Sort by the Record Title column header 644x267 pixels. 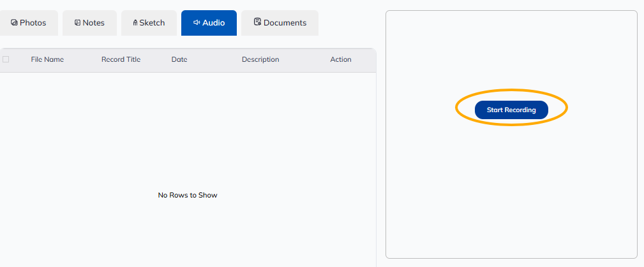pos(121,59)
